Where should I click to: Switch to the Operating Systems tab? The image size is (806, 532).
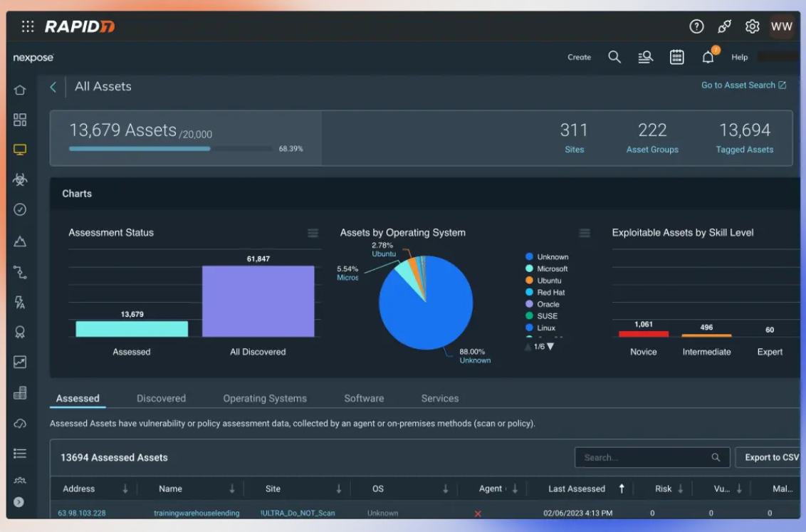click(265, 399)
